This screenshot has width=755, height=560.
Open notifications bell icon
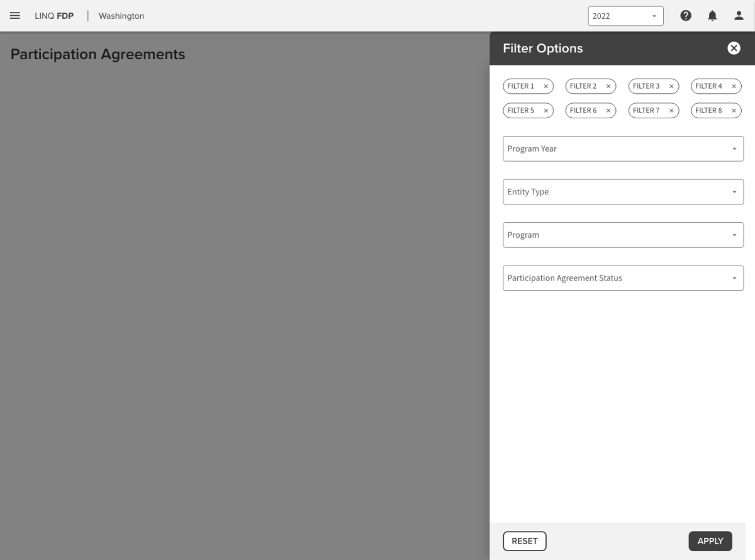pyautogui.click(x=712, y=16)
